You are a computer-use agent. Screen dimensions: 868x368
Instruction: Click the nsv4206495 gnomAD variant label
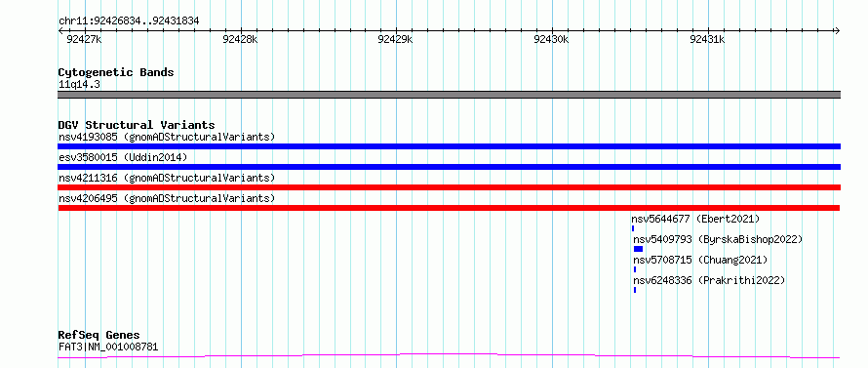point(167,198)
